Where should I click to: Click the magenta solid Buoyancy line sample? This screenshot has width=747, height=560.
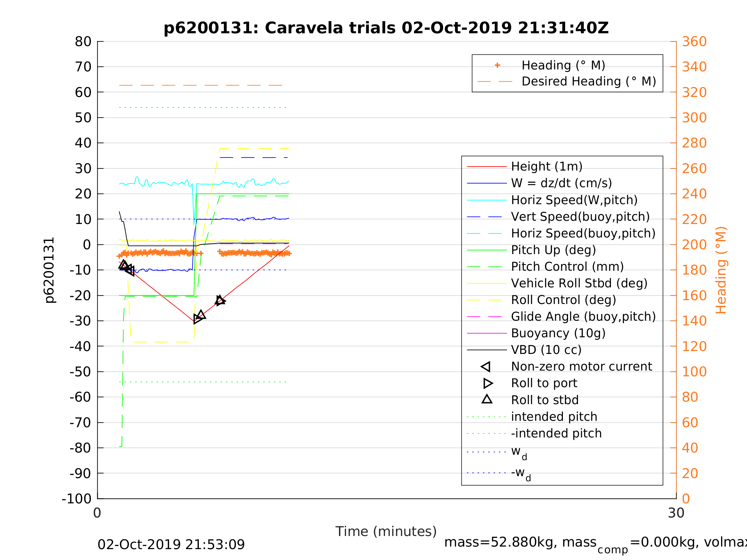[x=487, y=333]
